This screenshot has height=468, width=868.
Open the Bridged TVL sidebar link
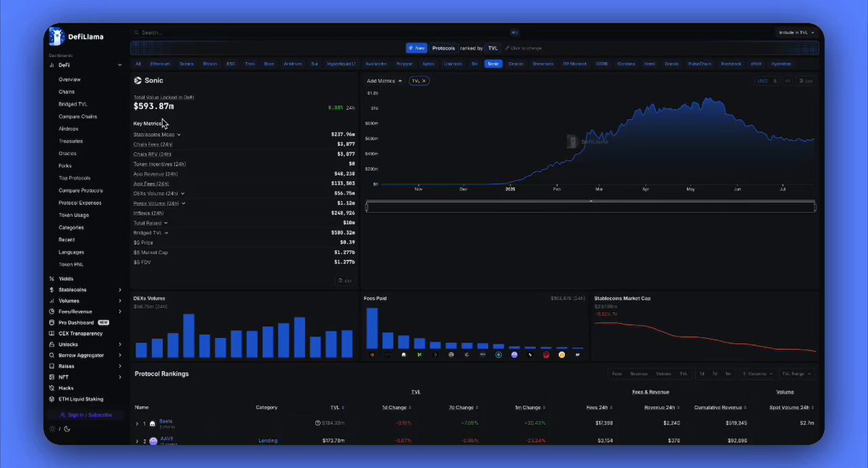click(x=73, y=104)
